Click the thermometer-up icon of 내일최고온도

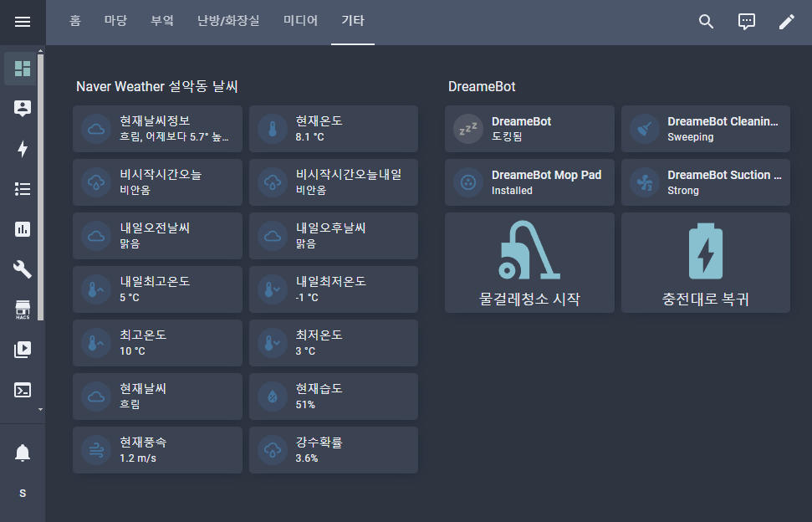(x=96, y=289)
